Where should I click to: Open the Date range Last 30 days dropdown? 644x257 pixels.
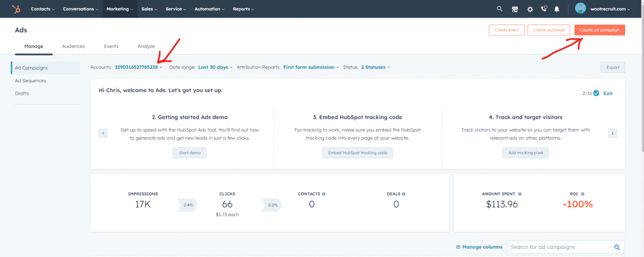point(215,67)
